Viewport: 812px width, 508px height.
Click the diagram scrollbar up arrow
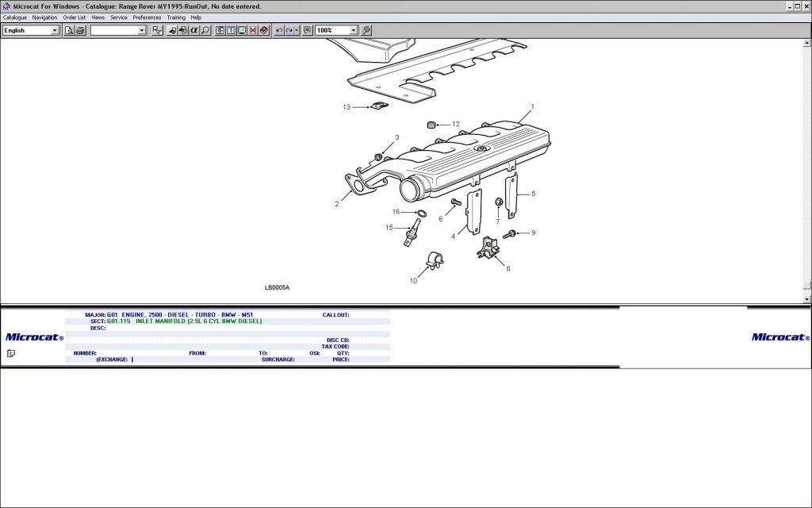[x=807, y=43]
